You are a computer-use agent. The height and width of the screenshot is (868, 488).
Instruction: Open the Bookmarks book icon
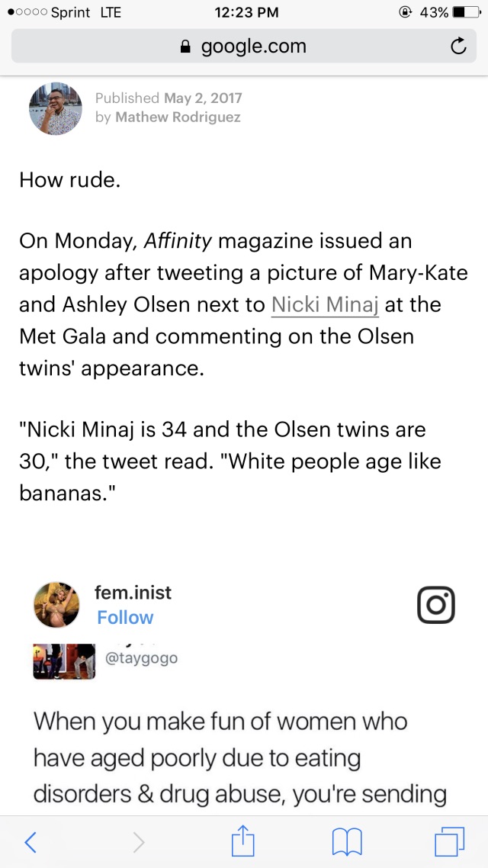tap(347, 841)
